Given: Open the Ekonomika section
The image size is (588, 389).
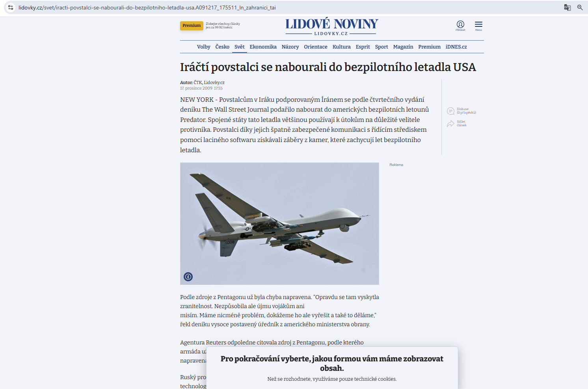Looking at the screenshot, I should click(x=263, y=47).
